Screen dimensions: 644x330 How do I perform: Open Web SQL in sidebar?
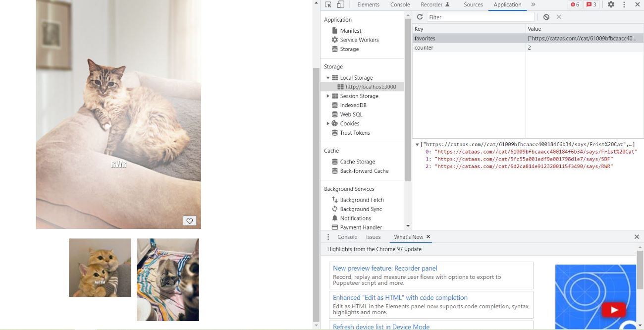(351, 114)
